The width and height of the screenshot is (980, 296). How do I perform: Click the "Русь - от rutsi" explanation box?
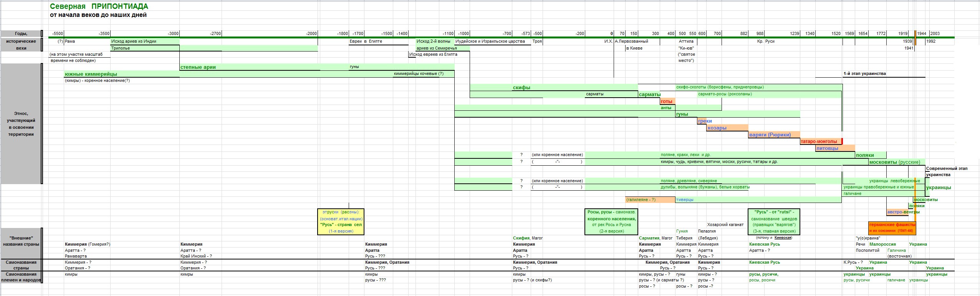click(x=774, y=221)
